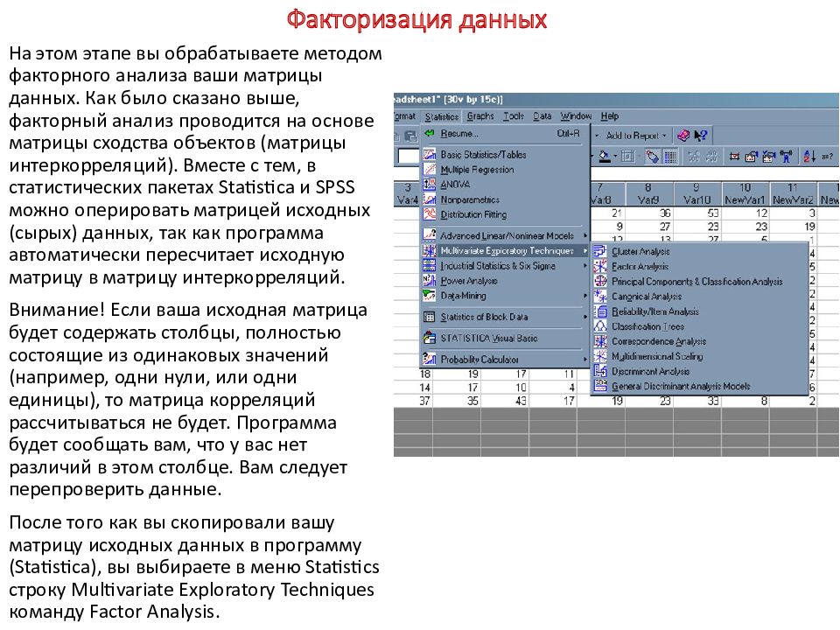Open the Tools menu
Screen dimensions: 840x630
point(514,116)
